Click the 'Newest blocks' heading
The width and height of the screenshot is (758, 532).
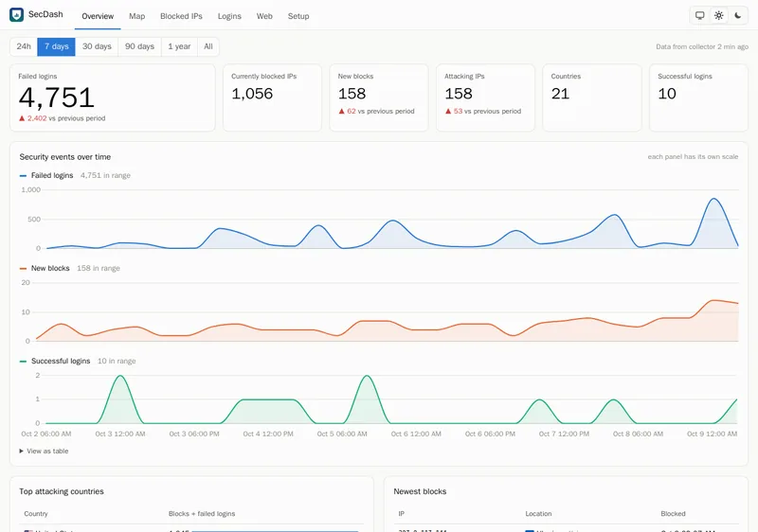(x=420, y=491)
